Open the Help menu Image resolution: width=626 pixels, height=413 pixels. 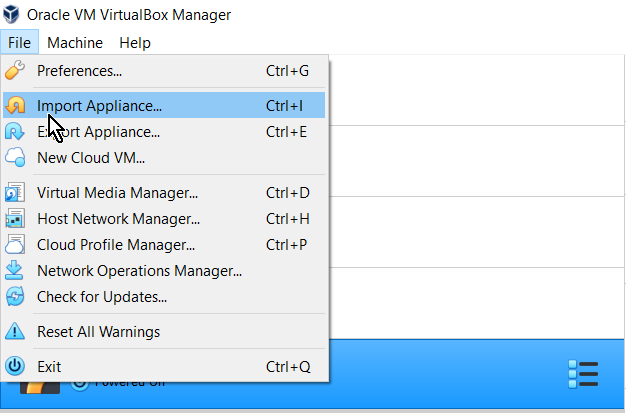point(135,42)
